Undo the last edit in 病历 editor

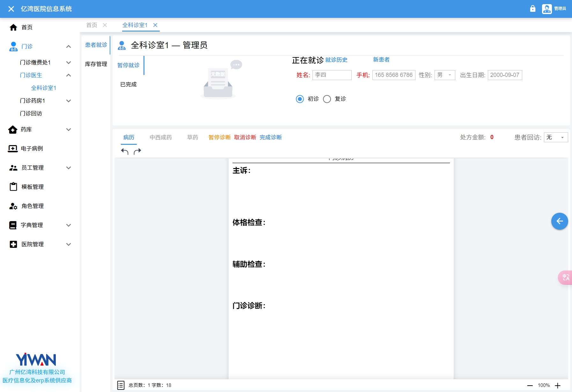click(x=125, y=151)
